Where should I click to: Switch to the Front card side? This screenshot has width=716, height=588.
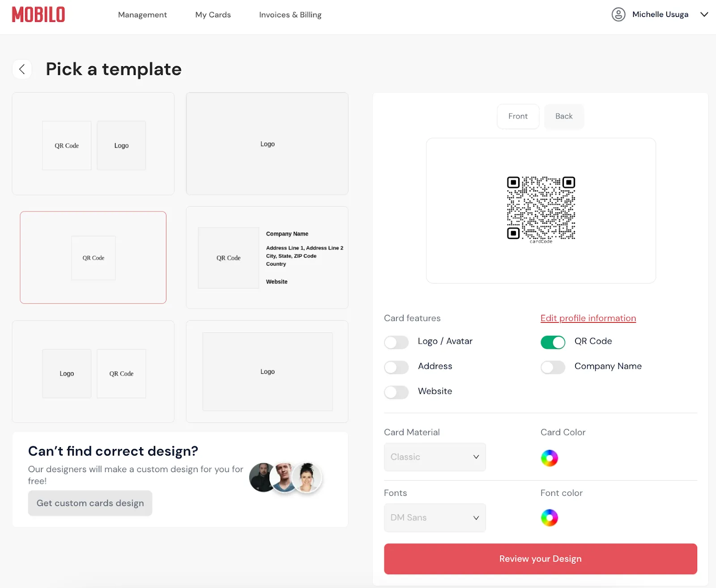(x=518, y=116)
